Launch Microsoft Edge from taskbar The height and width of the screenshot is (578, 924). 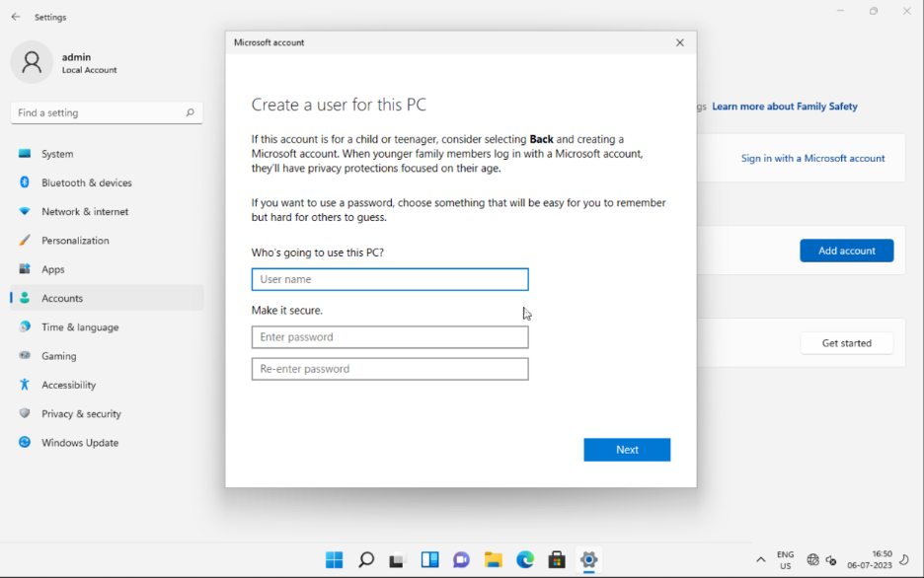point(525,560)
